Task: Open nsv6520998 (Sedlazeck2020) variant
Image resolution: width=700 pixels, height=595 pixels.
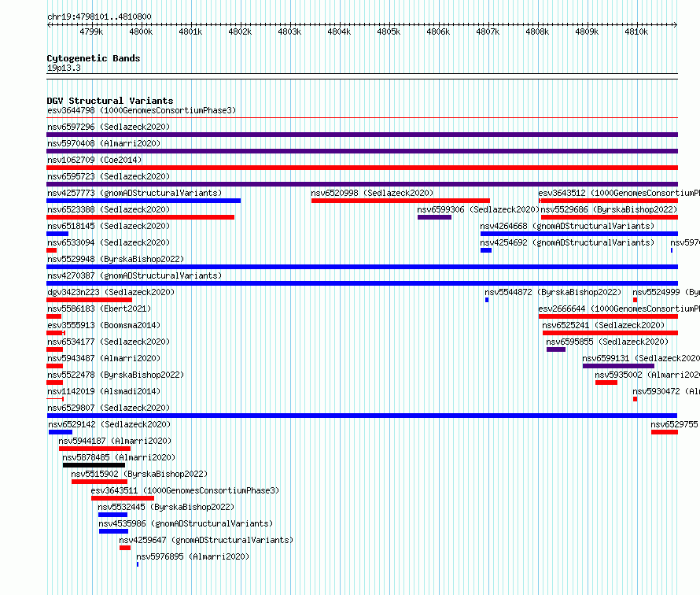Action: coord(372,193)
